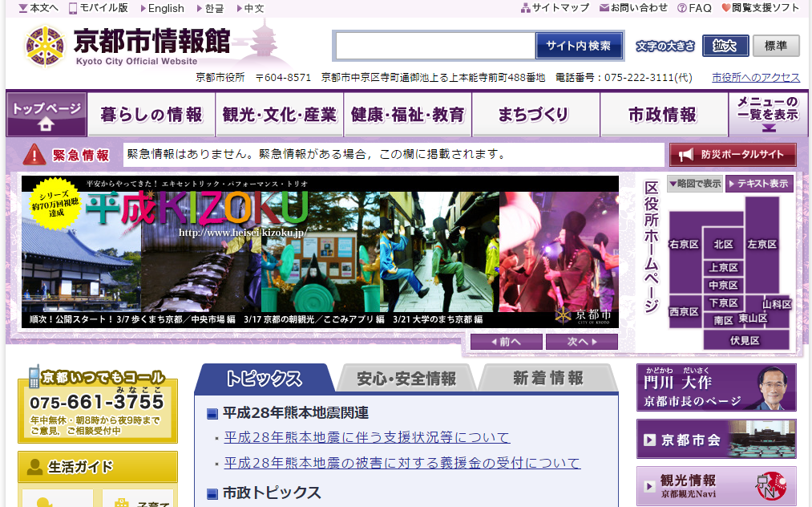Select 左京区 on the ward map
Image resolution: width=812 pixels, height=507 pixels.
click(762, 244)
